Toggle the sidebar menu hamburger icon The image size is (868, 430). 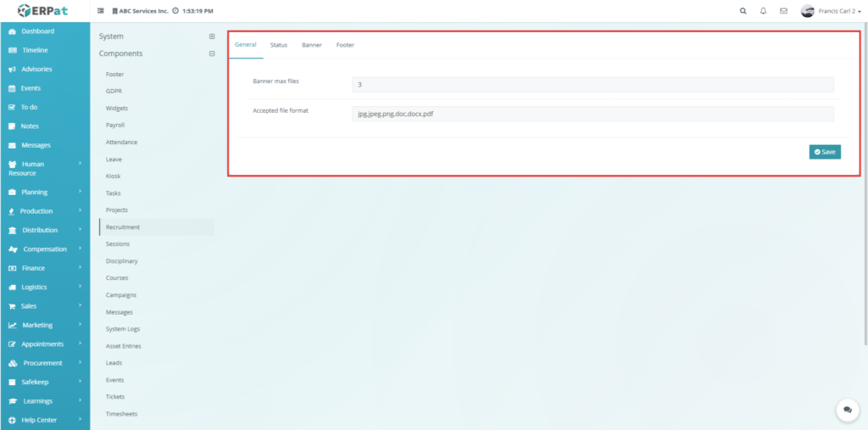pos(101,11)
